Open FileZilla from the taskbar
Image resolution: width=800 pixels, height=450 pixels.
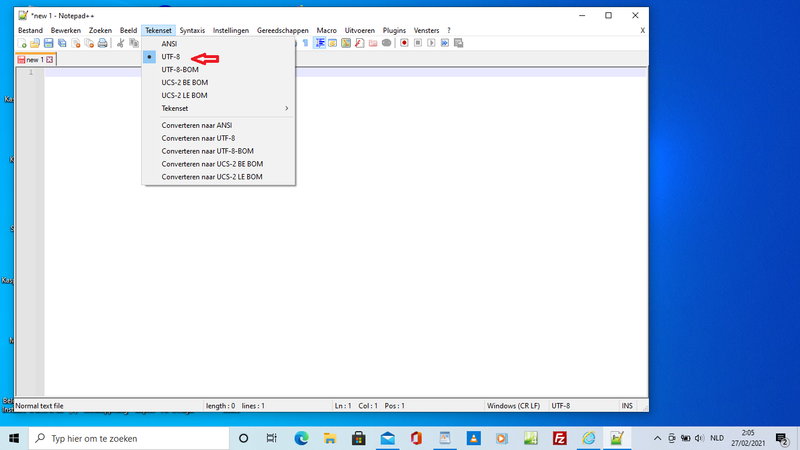[560, 438]
